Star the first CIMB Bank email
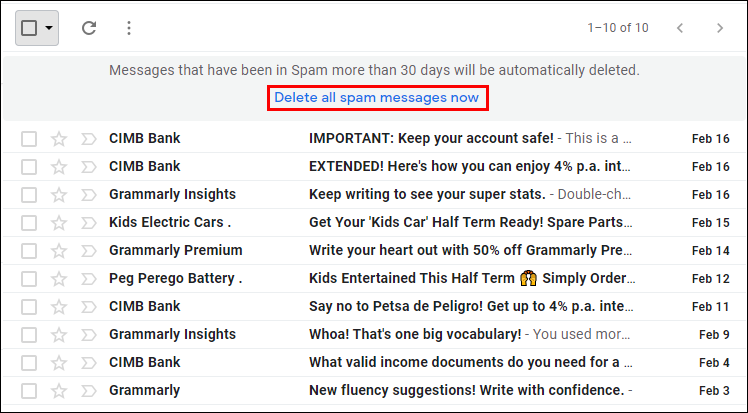Image resolution: width=748 pixels, height=413 pixels. click(x=59, y=138)
